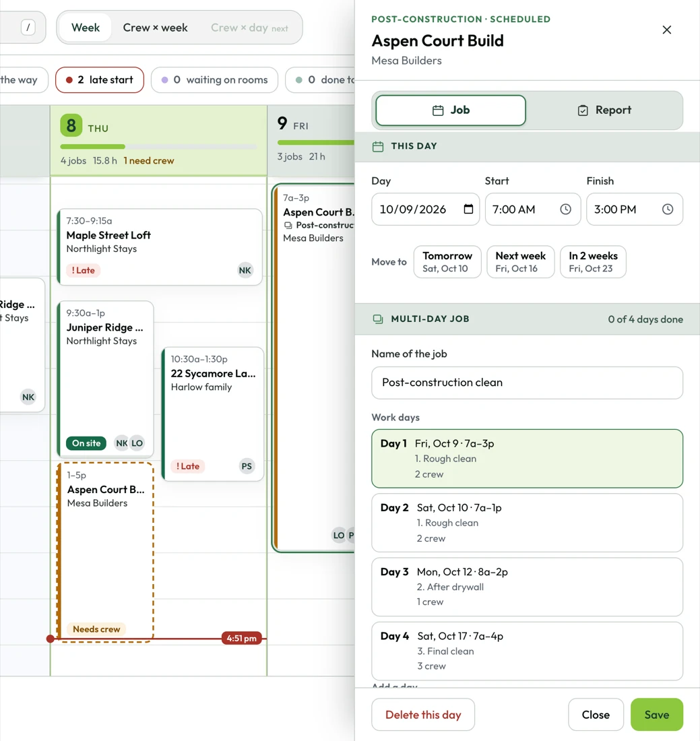Screen dimensions: 700x741
Task: Open the Maple Street Loft job card
Action: (160, 247)
